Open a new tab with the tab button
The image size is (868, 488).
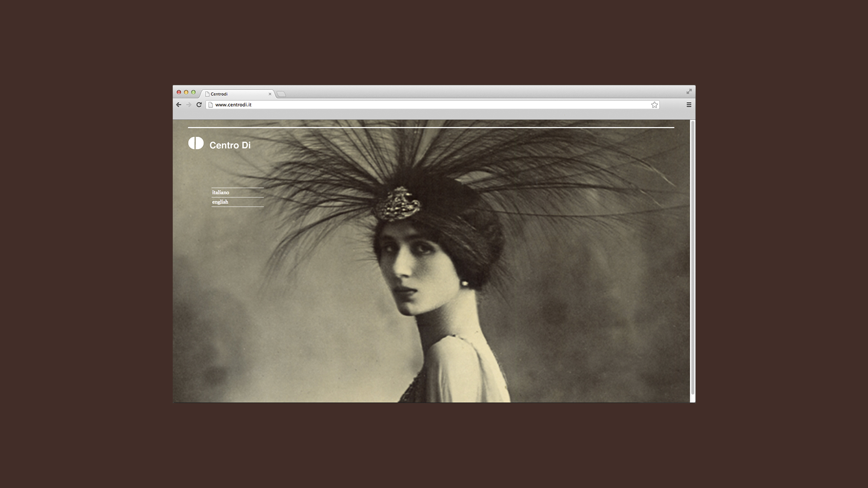(x=281, y=94)
